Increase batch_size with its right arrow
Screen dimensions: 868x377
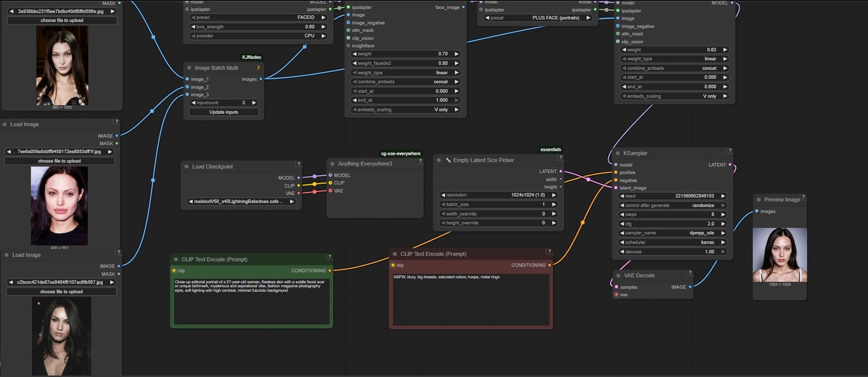[x=554, y=205]
